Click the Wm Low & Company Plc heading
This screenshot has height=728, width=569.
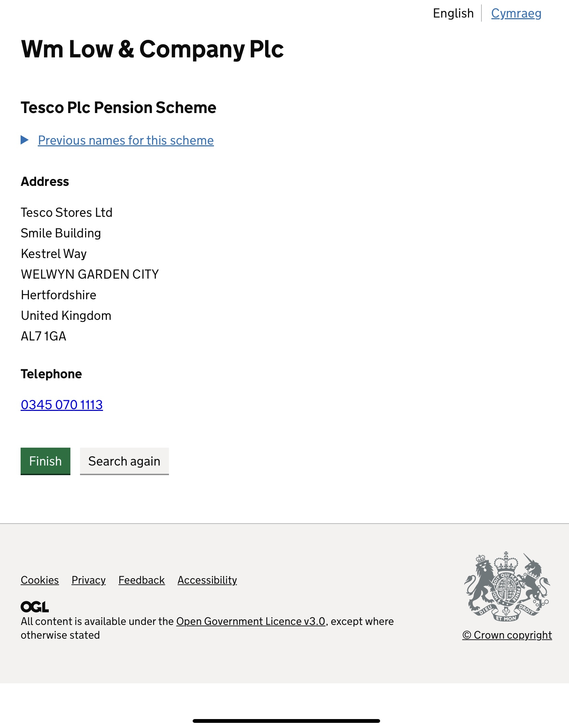[x=152, y=49]
